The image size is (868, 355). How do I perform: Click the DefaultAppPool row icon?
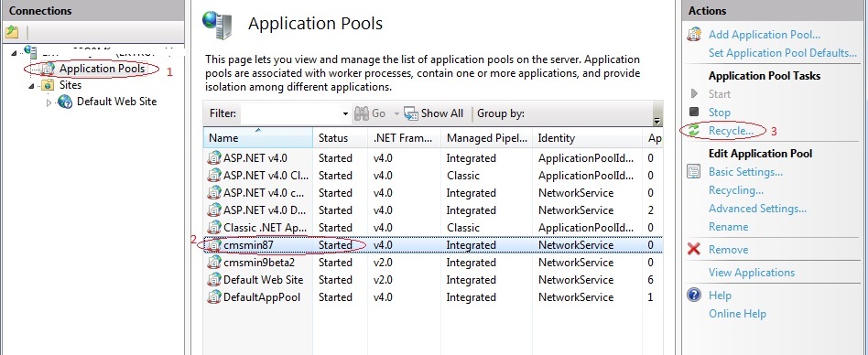click(x=213, y=297)
